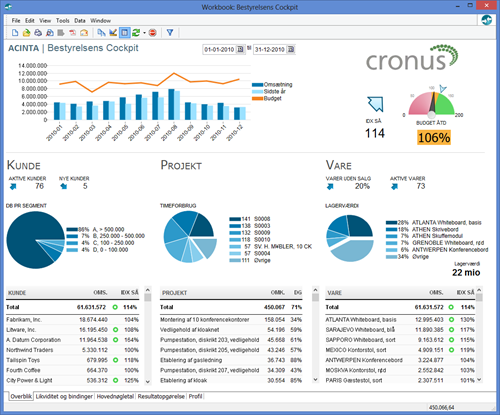Switch to the Resultatopgørelse tab
500x415 pixels.
click(x=161, y=396)
